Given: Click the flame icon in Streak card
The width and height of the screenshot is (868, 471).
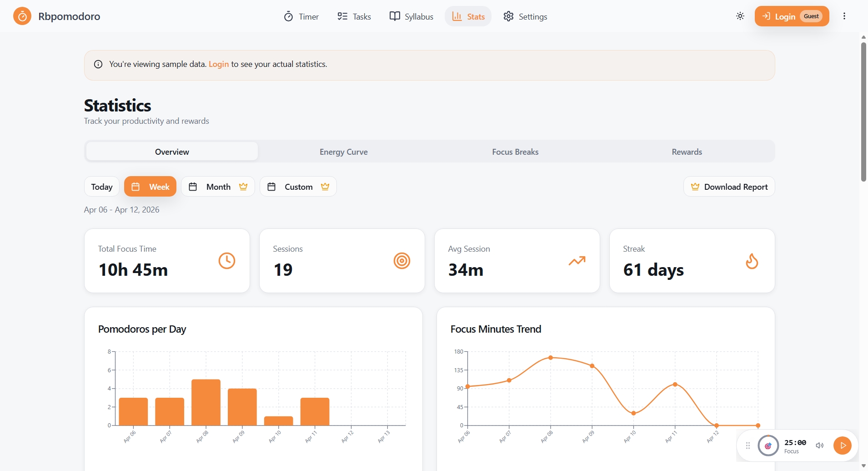Looking at the screenshot, I should 752,261.
